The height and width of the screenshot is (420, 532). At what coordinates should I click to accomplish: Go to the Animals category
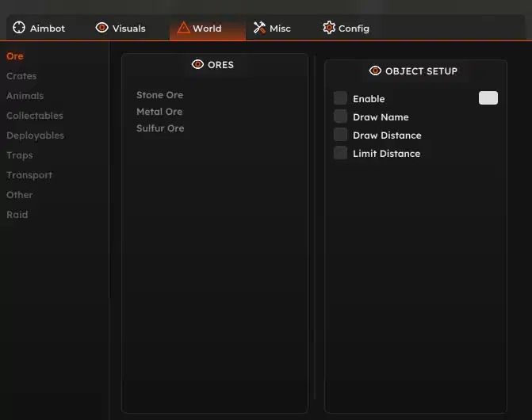[25, 96]
